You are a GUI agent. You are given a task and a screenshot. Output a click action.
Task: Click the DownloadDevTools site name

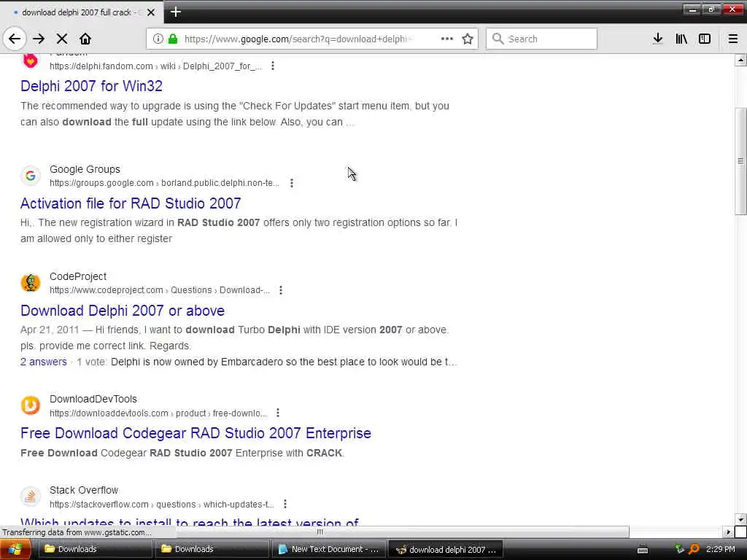pos(93,399)
